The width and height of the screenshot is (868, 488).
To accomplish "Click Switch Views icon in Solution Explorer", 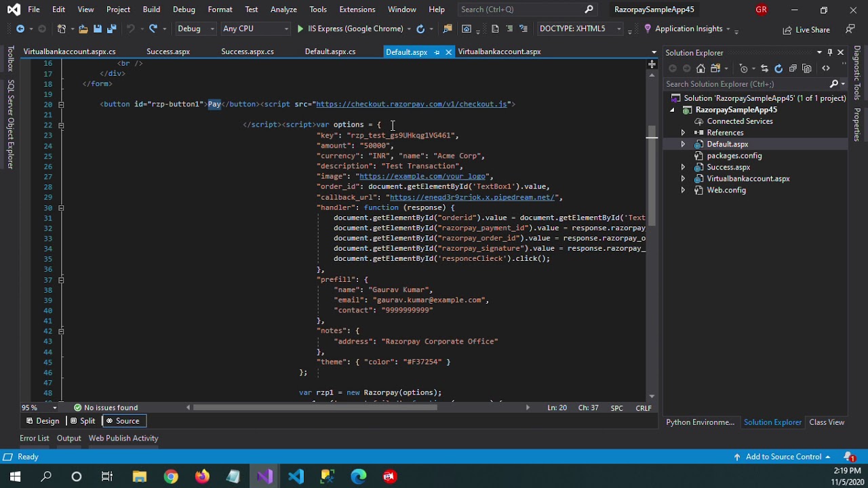I will click(x=715, y=68).
